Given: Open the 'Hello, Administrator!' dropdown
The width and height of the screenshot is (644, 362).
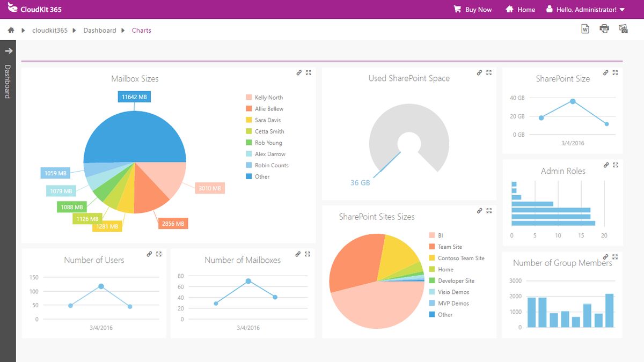Looking at the screenshot, I should (587, 9).
